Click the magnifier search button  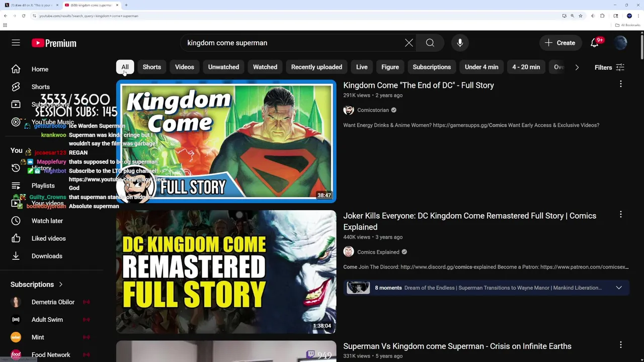pos(430,43)
